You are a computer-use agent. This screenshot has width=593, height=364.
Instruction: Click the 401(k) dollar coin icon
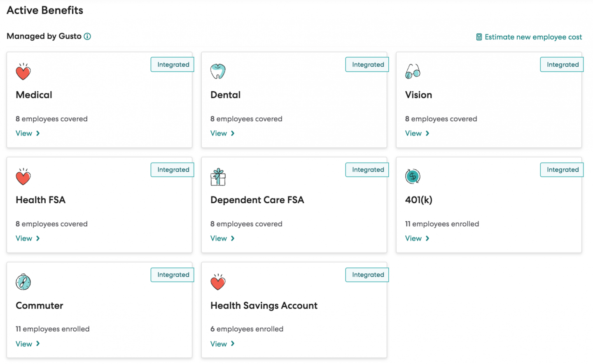[x=413, y=176]
